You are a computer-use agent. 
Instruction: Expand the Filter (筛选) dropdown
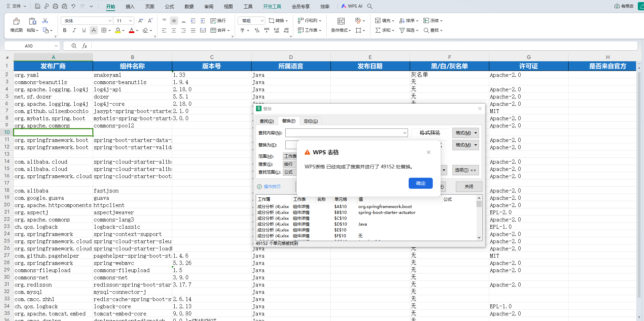click(417, 30)
